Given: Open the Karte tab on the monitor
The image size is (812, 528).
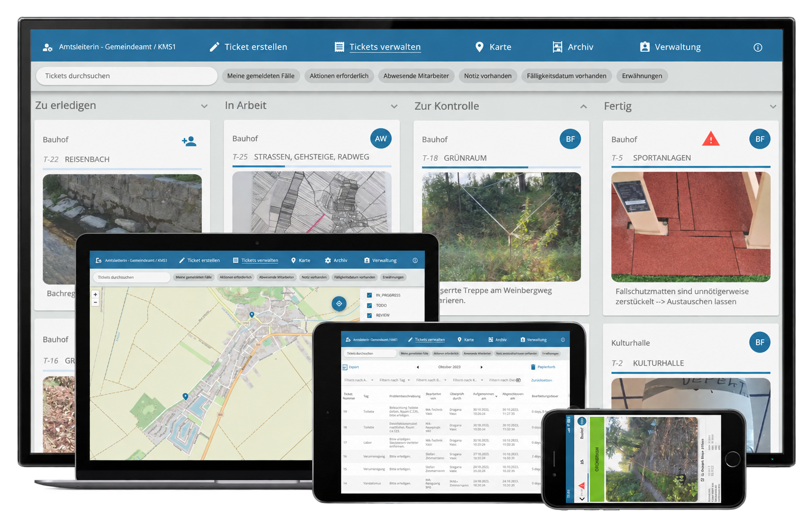Looking at the screenshot, I should point(493,47).
